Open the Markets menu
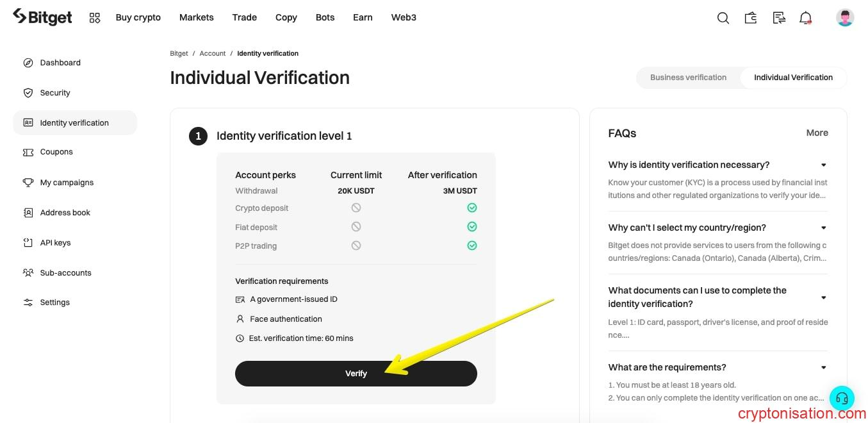This screenshot has width=868, height=423. point(196,17)
